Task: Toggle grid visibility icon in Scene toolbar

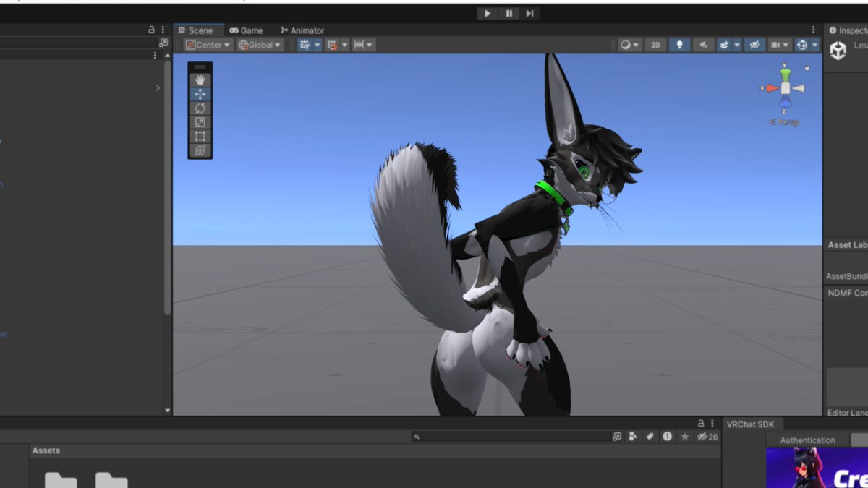Action: click(305, 45)
